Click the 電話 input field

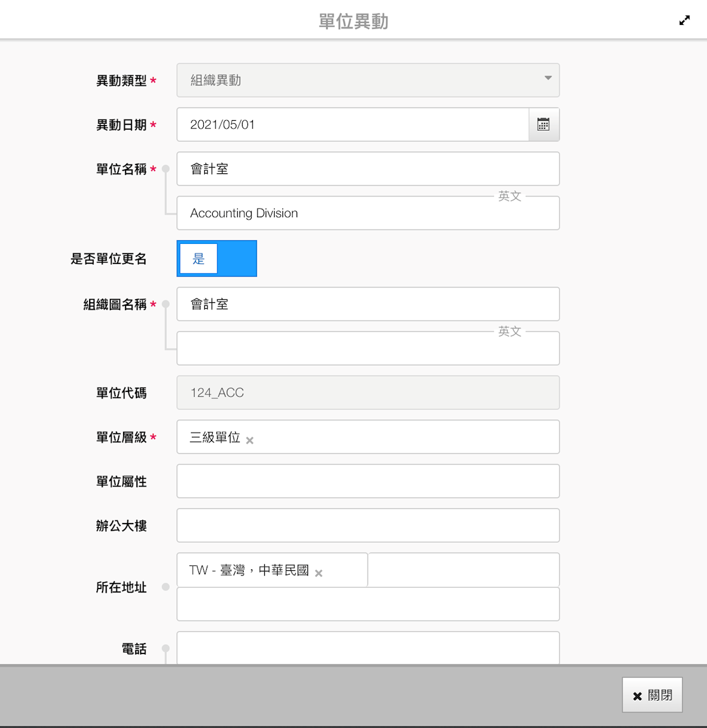pyautogui.click(x=367, y=648)
